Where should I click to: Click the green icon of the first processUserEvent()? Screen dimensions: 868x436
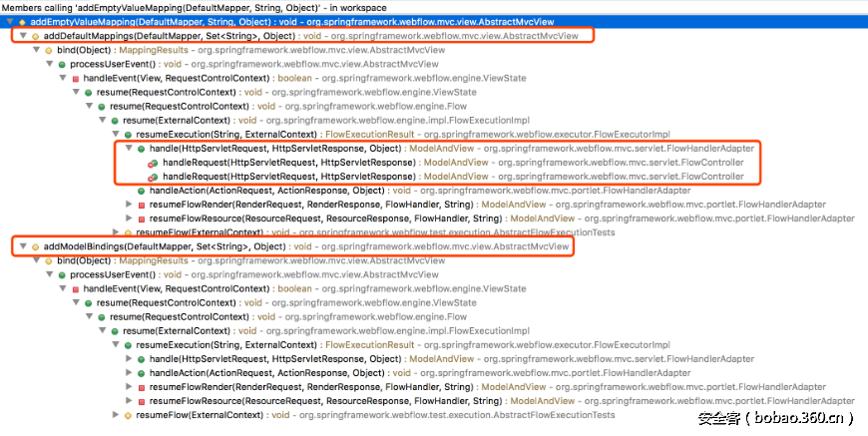point(61,64)
